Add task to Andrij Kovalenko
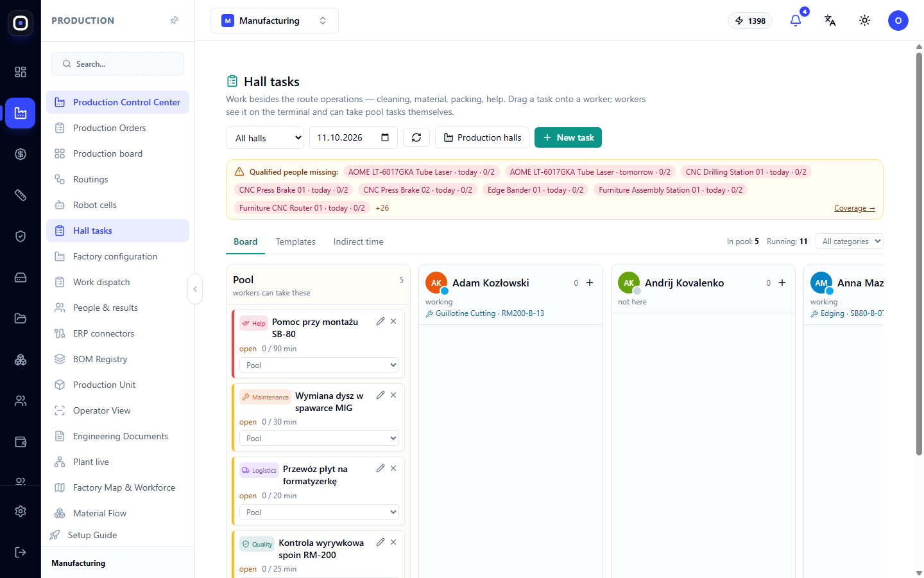Image resolution: width=924 pixels, height=578 pixels. [782, 283]
